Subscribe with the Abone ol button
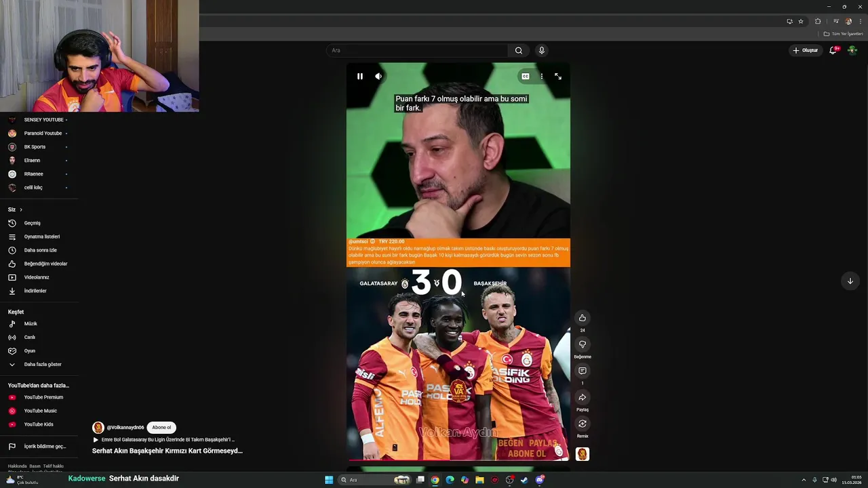Image resolution: width=868 pixels, height=488 pixels. [161, 428]
